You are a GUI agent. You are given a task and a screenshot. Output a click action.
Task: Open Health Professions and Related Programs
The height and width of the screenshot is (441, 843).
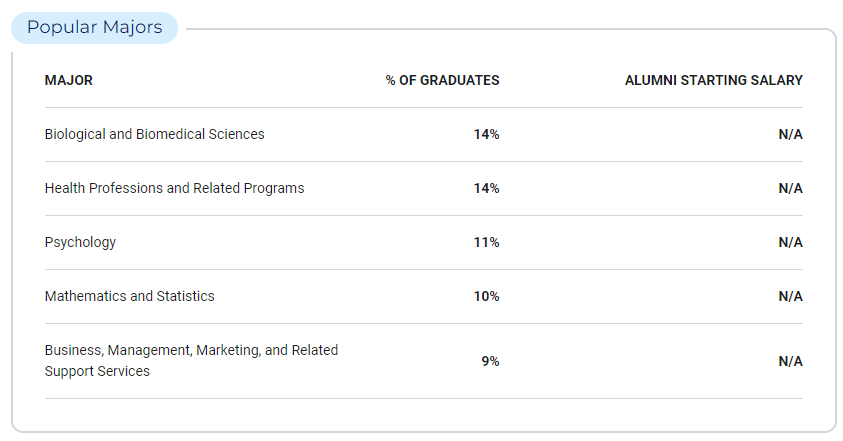click(174, 188)
